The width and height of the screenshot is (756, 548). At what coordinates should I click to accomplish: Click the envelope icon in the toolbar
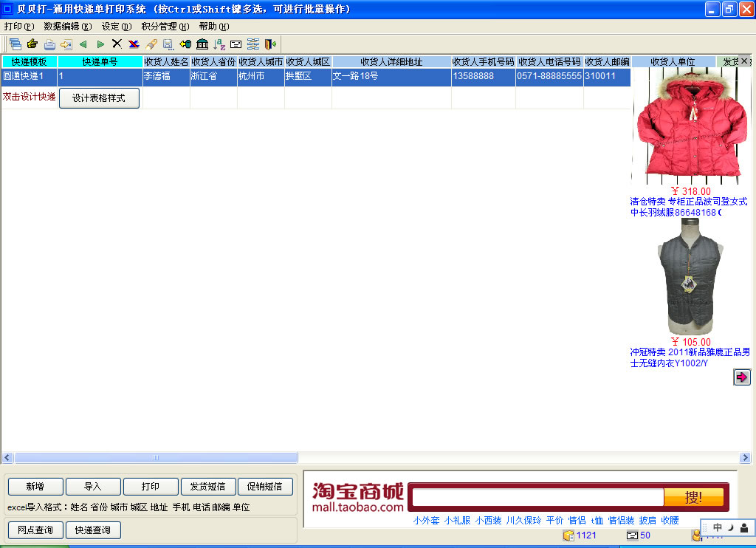pyautogui.click(x=236, y=44)
